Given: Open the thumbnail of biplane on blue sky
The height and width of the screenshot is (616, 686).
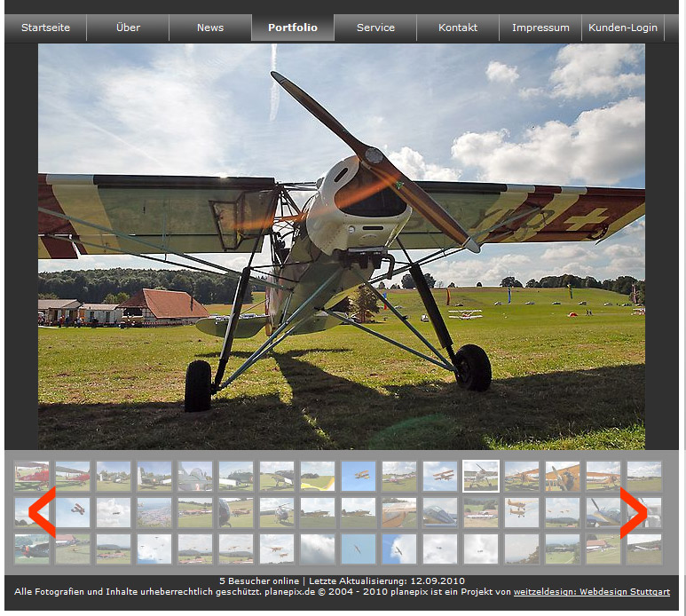Looking at the screenshot, I should click(x=359, y=476).
